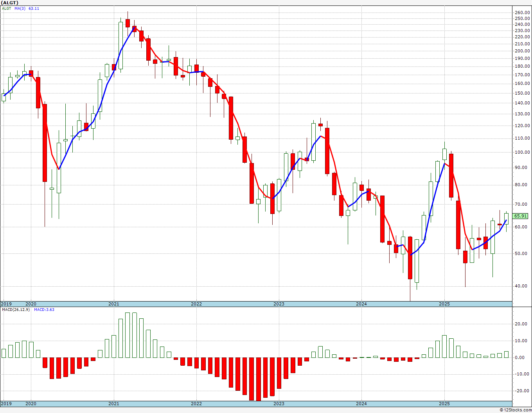This screenshot has width=532, height=413.
Task: Click the 200.00 price axis label
Action: (522, 51)
